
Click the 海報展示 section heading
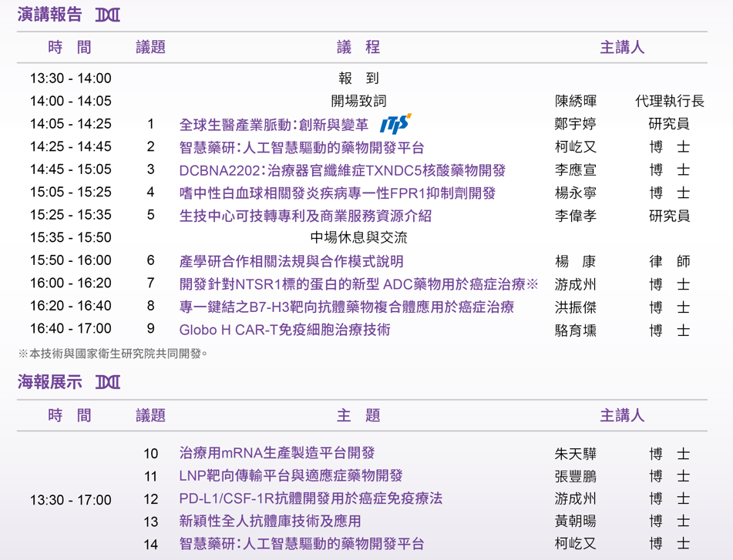[x=49, y=382]
